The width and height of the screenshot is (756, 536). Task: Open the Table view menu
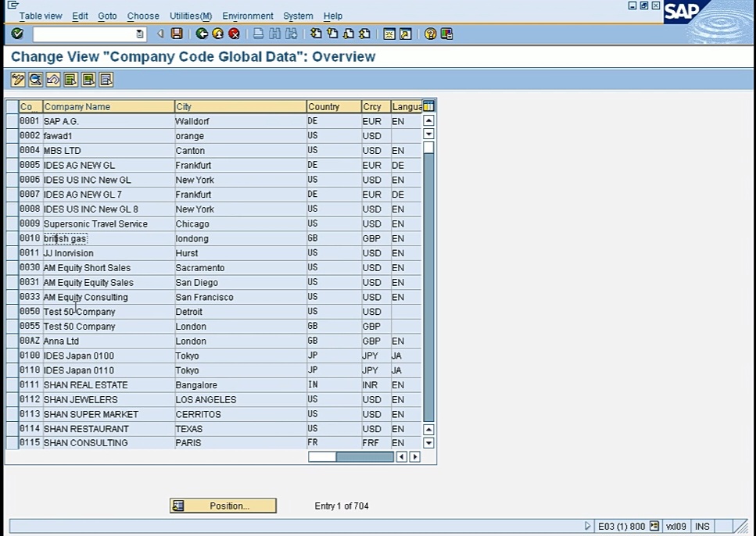(x=41, y=16)
